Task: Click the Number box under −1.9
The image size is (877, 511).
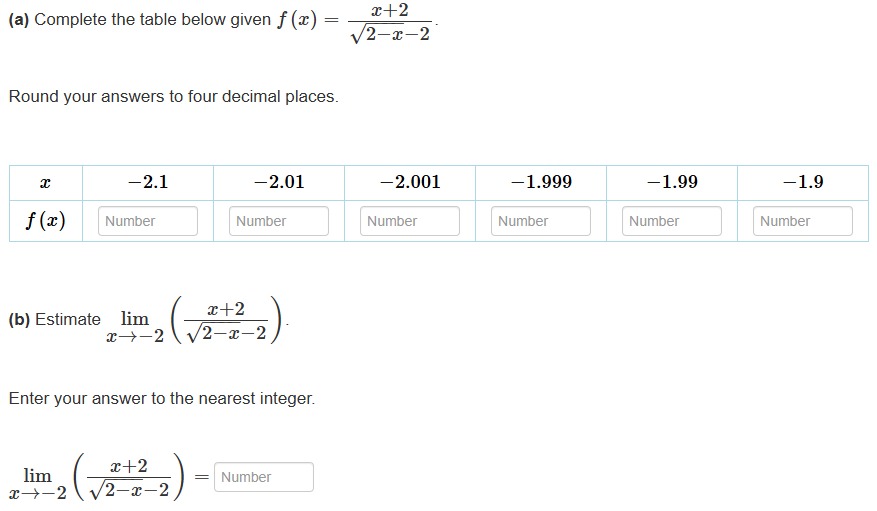Action: [x=803, y=221]
